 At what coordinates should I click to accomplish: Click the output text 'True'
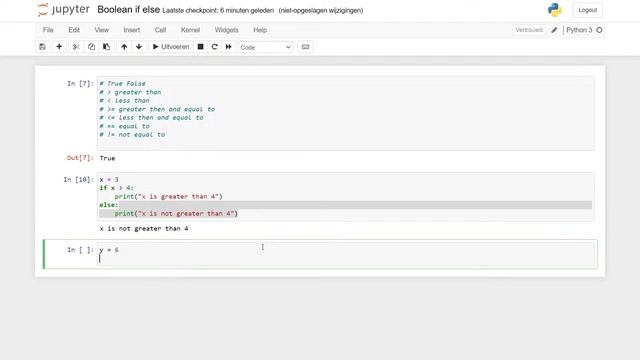(107, 158)
